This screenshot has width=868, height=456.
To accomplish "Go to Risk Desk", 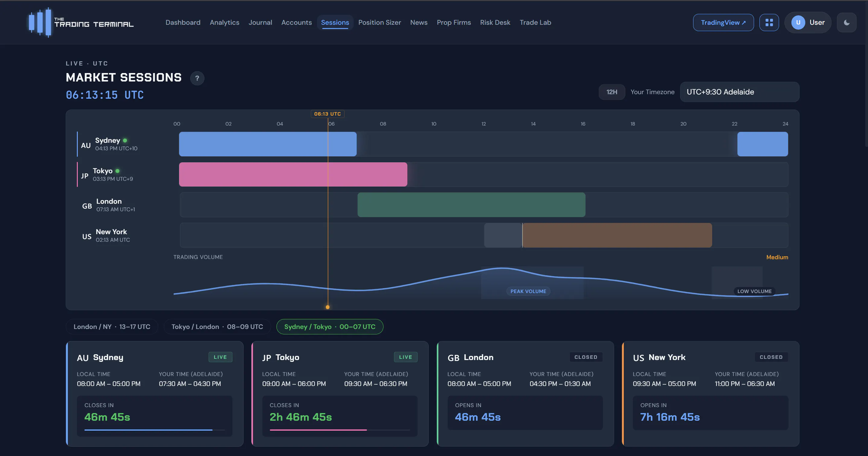I will click(x=495, y=22).
